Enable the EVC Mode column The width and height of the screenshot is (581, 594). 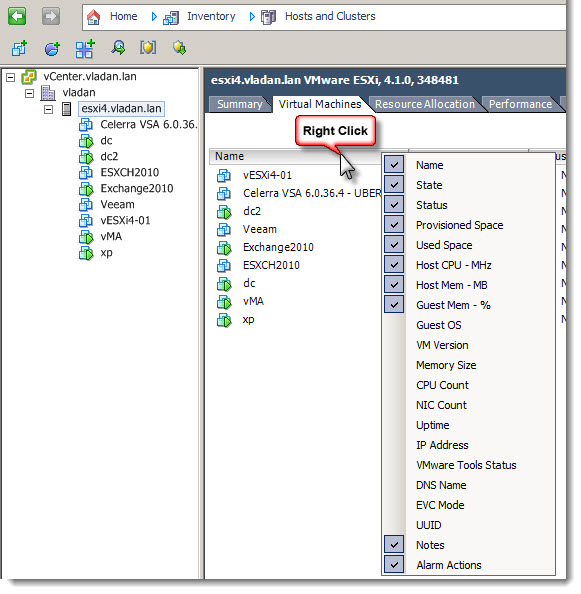coord(440,505)
